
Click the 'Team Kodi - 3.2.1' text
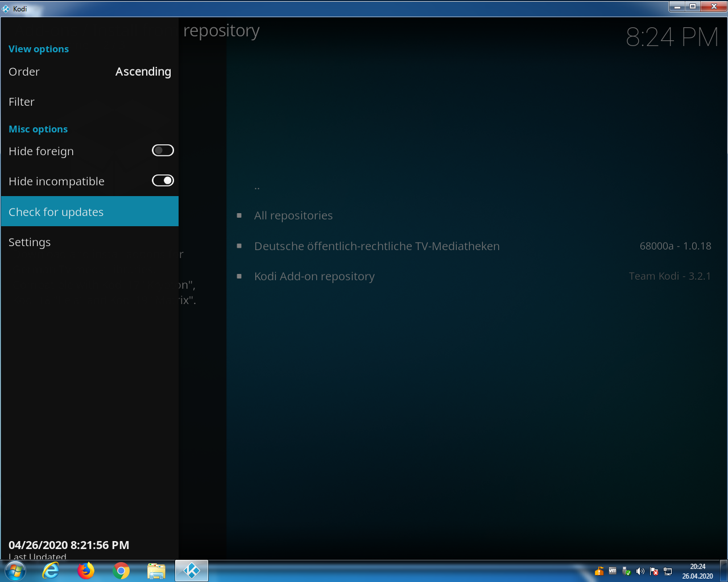pyautogui.click(x=669, y=276)
